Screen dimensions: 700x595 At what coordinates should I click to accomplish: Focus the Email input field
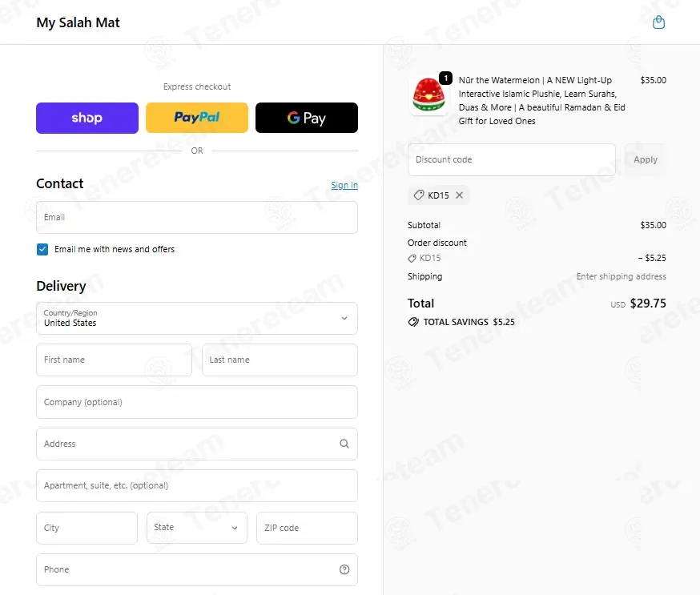(197, 217)
